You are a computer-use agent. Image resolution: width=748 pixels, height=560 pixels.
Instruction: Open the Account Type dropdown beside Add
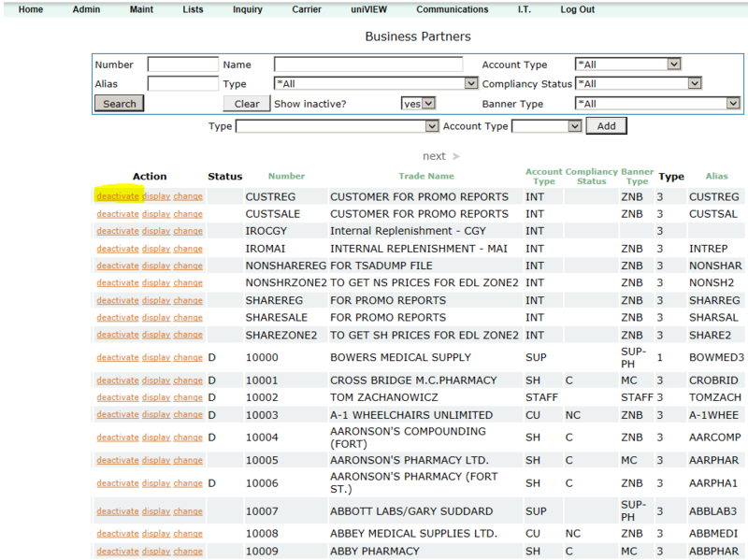(x=547, y=126)
